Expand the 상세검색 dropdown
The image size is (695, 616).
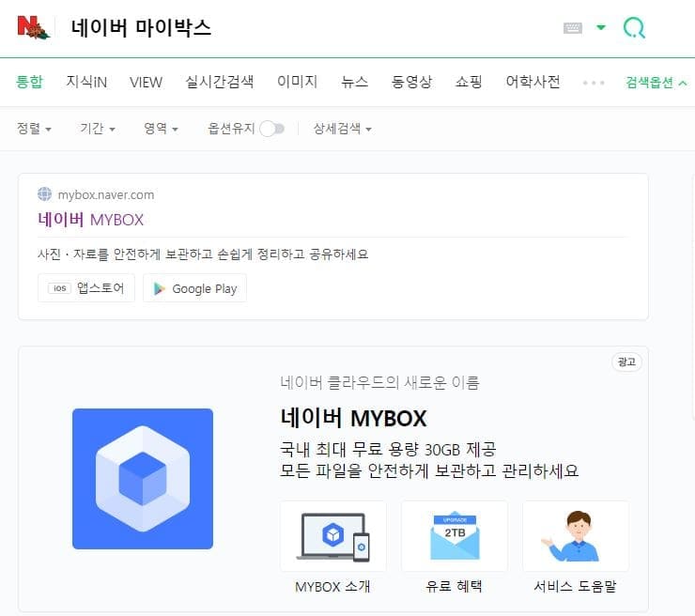coord(343,129)
